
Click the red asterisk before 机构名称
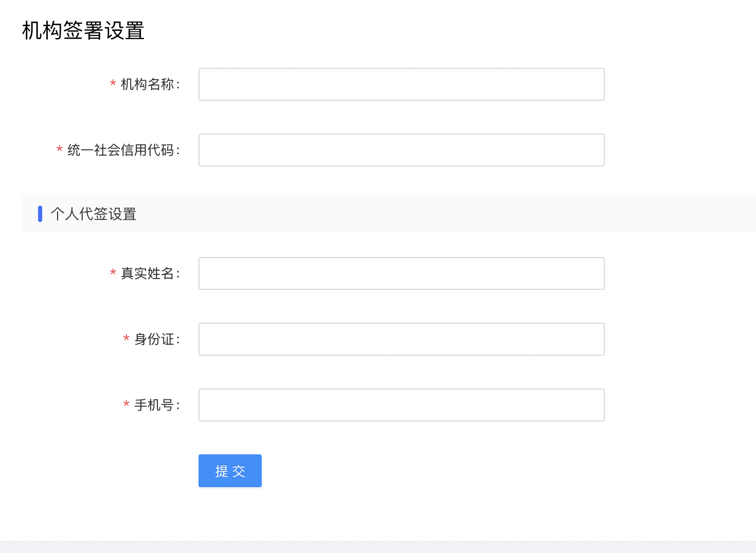[113, 83]
